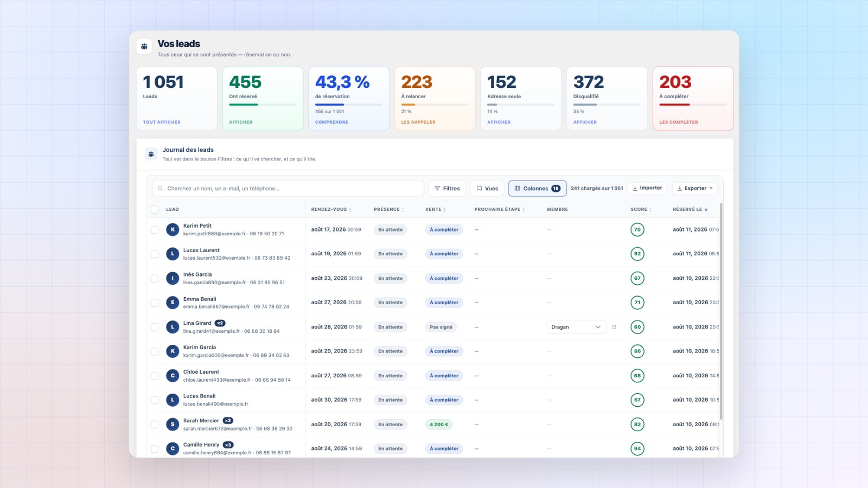Click the ×3 badge next to Sarah Mercier

tap(228, 421)
